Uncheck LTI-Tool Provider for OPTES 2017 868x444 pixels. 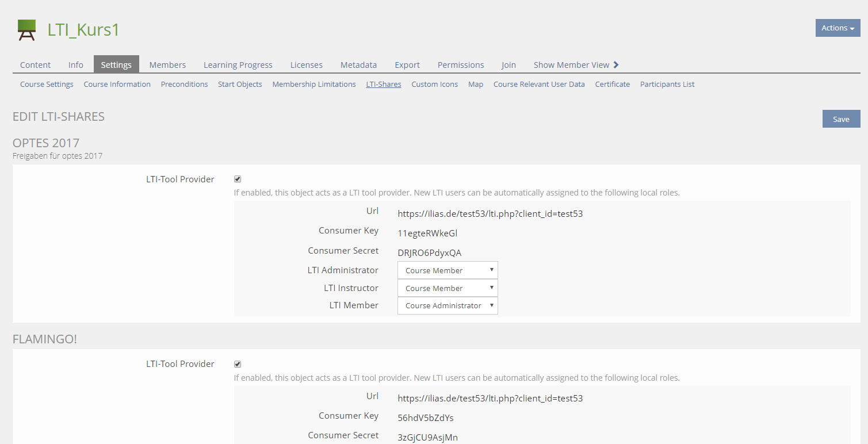point(238,179)
